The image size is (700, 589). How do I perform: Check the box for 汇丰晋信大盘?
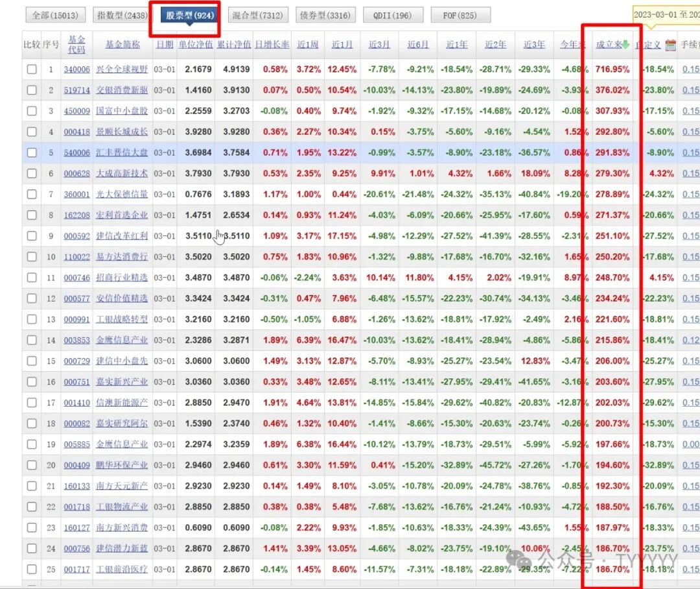point(32,152)
